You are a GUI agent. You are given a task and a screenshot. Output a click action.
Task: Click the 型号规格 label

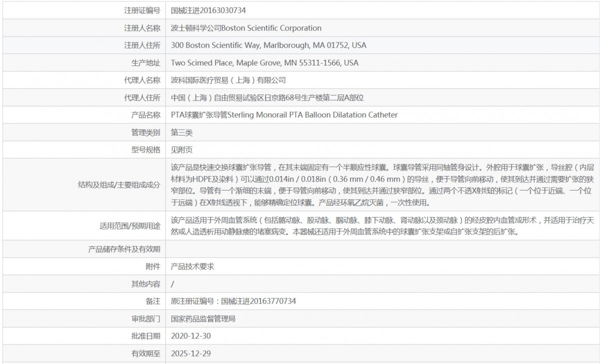pos(145,149)
